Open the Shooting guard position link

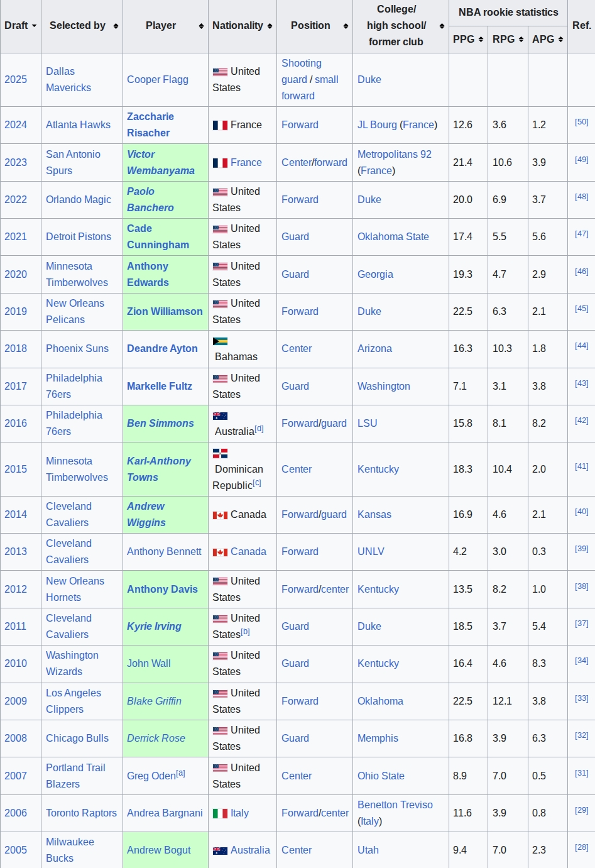click(x=301, y=72)
